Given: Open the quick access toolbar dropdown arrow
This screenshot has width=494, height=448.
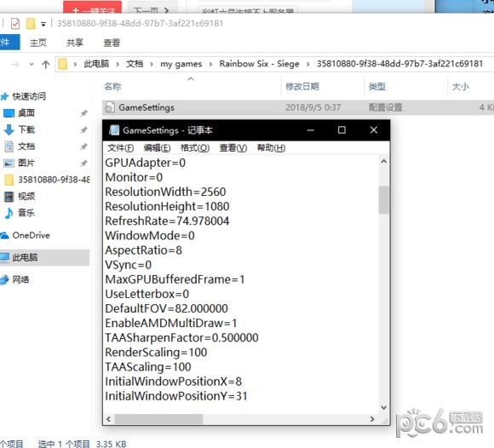Looking at the screenshot, I should 43,24.
